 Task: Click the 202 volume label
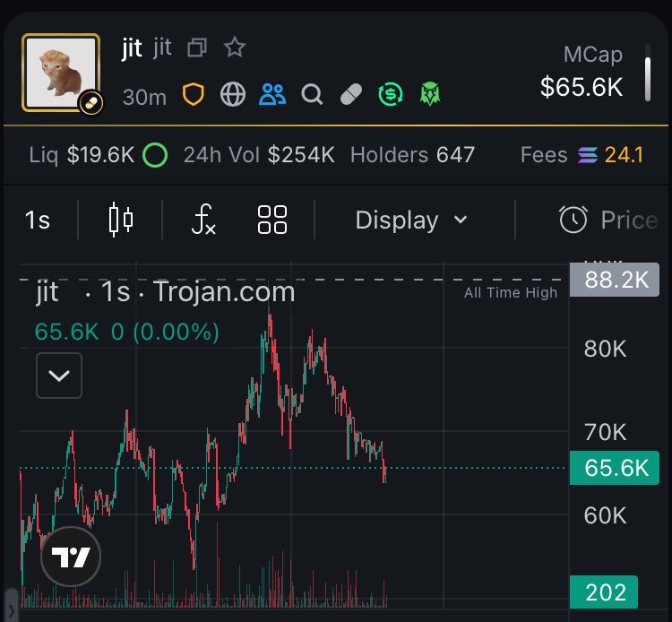pyautogui.click(x=603, y=592)
